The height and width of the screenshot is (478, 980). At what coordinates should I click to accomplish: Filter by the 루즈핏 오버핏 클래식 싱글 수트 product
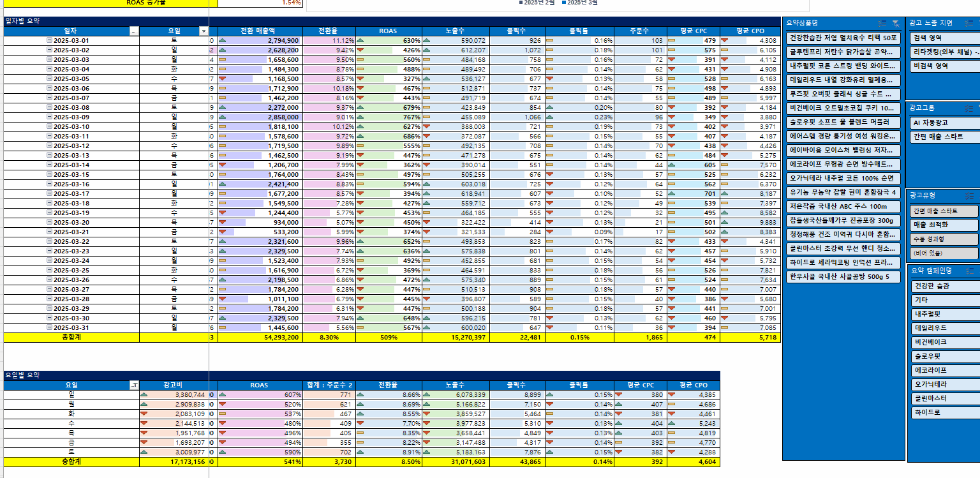tap(843, 94)
